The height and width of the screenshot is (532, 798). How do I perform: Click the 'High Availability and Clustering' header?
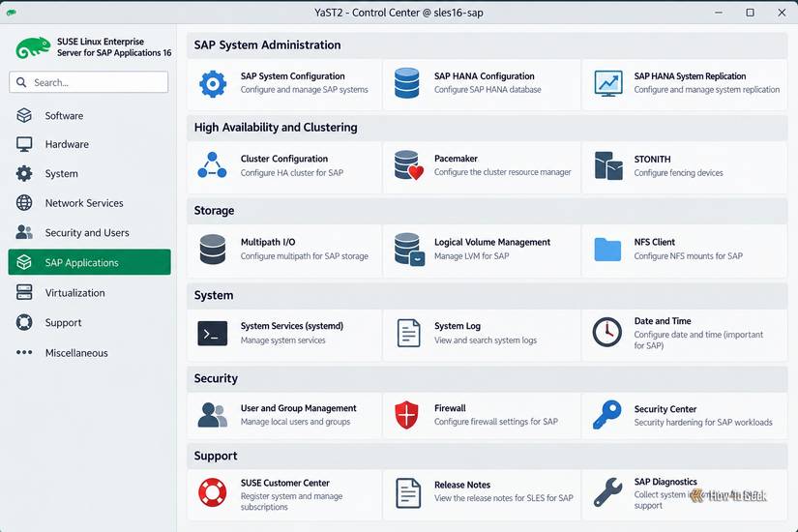[276, 128]
